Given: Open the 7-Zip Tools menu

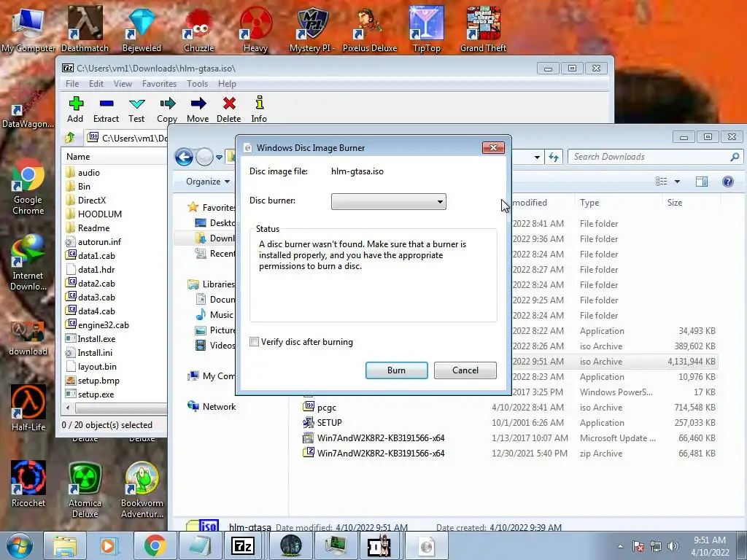Looking at the screenshot, I should 197,84.
